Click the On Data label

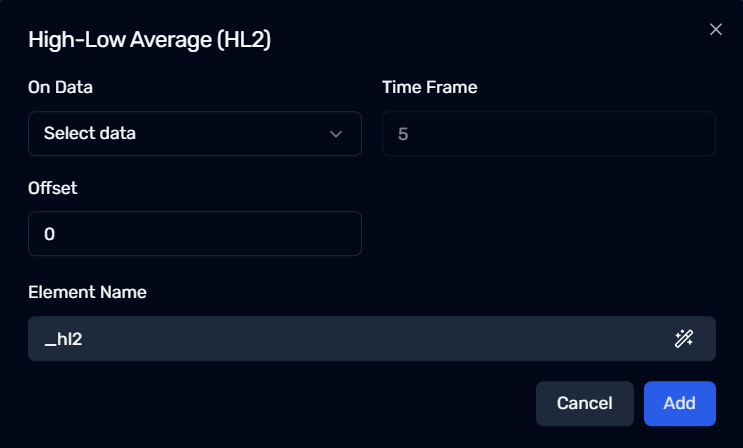coord(60,87)
